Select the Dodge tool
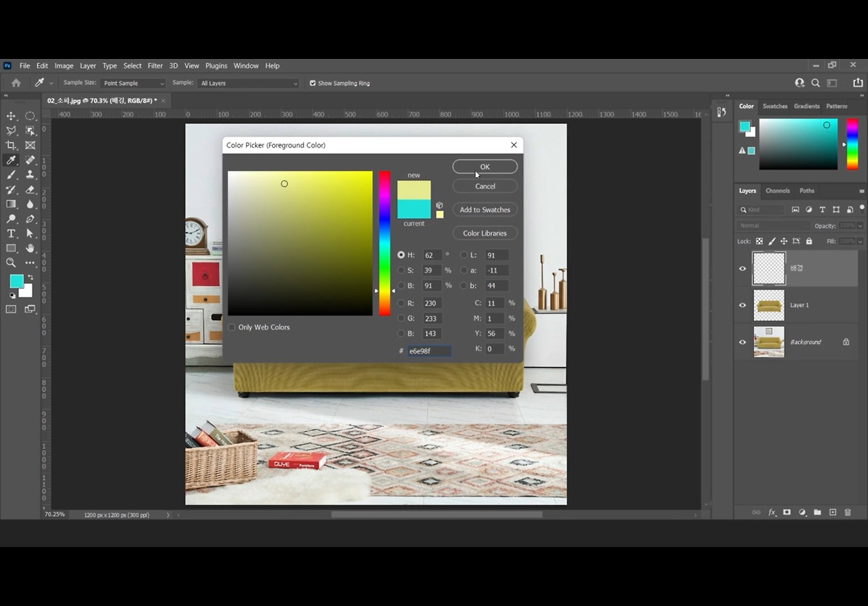 (11, 219)
